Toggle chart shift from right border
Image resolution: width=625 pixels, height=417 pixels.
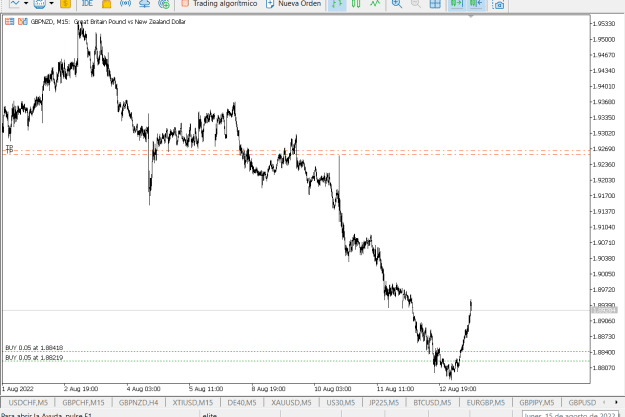point(476,4)
